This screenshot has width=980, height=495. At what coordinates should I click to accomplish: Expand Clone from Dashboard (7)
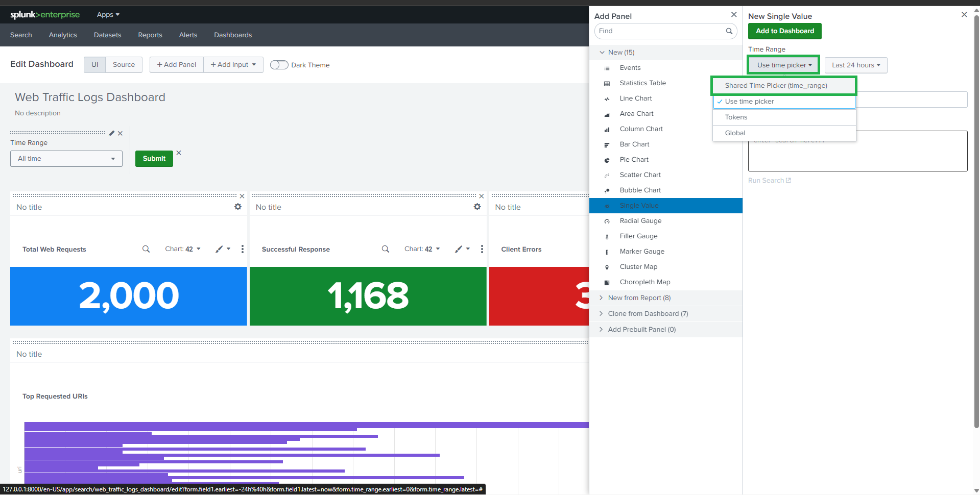point(666,314)
